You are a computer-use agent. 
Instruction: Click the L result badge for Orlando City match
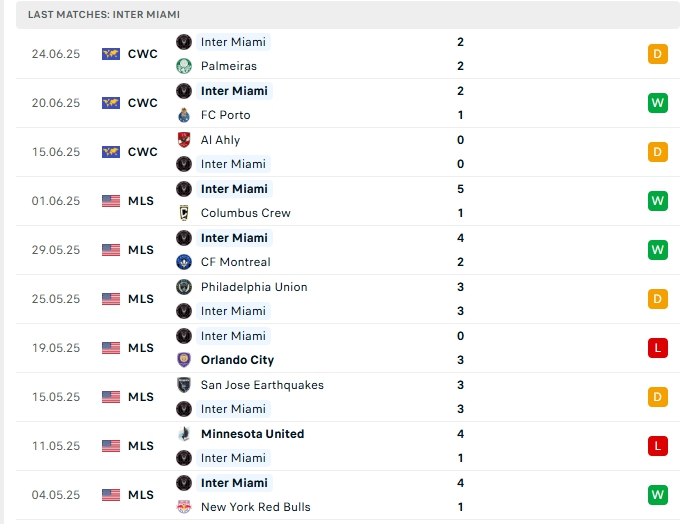657,348
